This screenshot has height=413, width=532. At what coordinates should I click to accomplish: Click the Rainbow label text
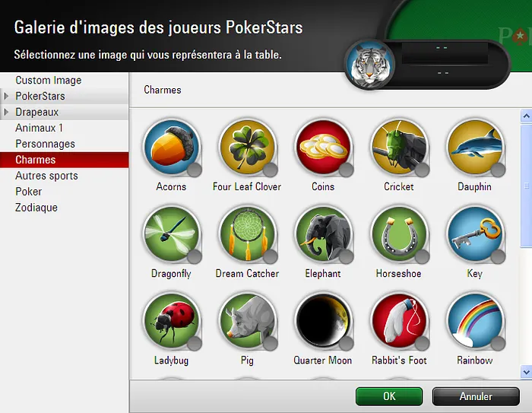point(475,361)
